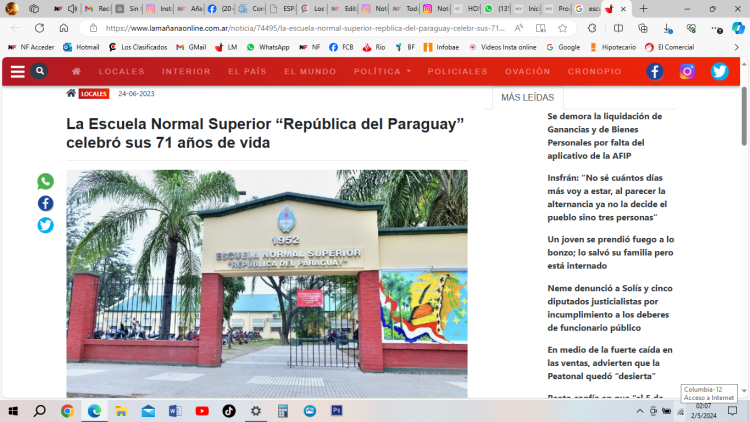
Task: Go to Locales section
Action: (x=121, y=71)
